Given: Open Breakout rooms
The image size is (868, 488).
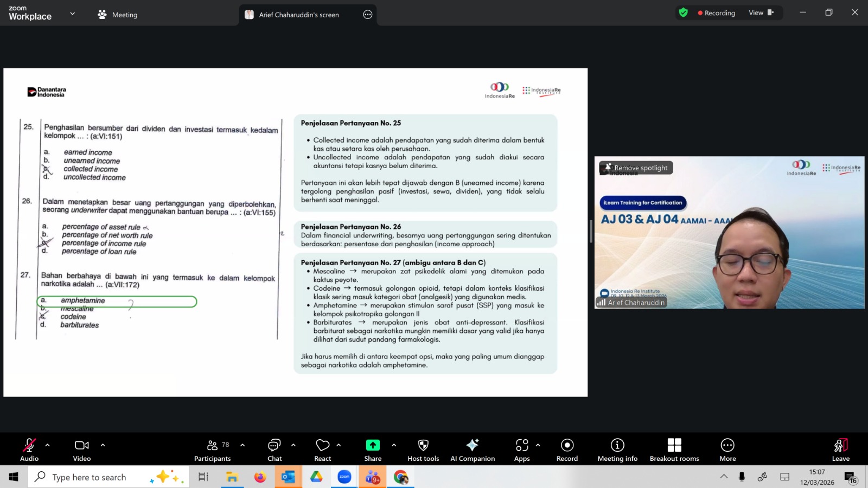Looking at the screenshot, I should [x=674, y=449].
